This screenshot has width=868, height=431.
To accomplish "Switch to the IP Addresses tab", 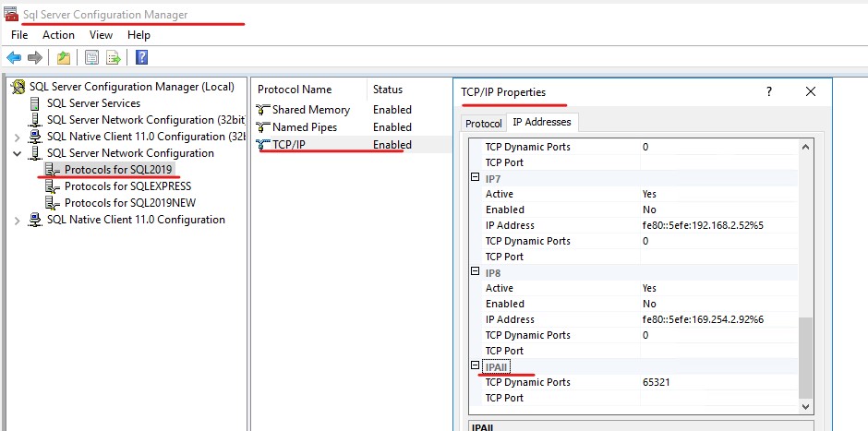I will click(x=542, y=122).
